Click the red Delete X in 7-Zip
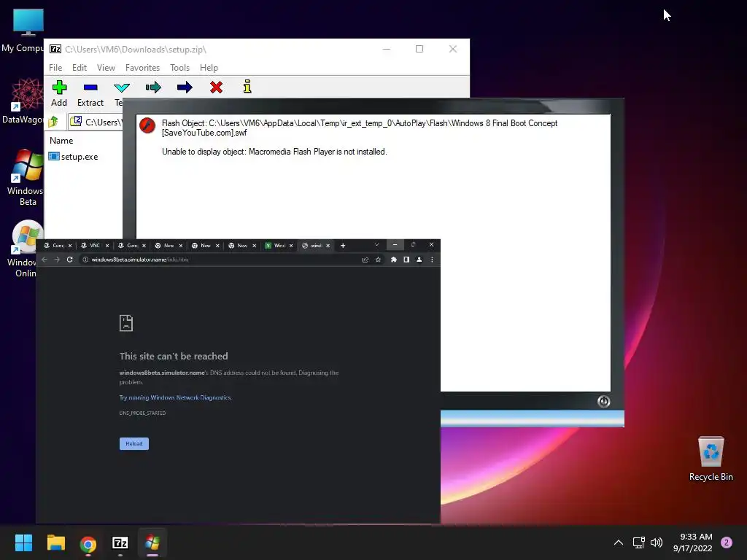The height and width of the screenshot is (560, 747). 216,87
